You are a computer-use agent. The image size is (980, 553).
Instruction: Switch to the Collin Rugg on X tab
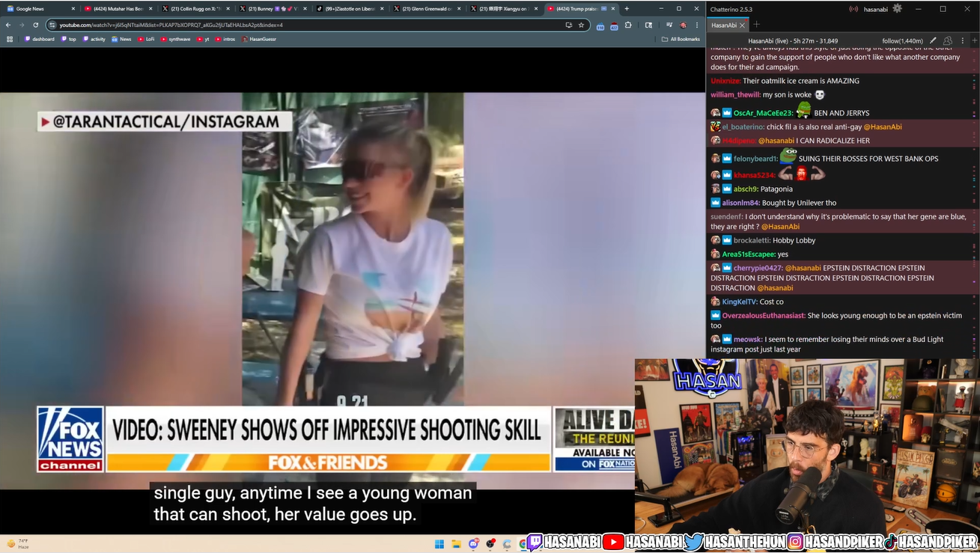pos(195,9)
